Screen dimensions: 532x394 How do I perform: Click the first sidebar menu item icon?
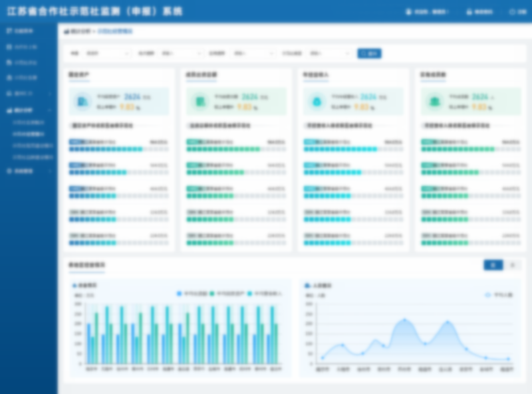(x=9, y=31)
